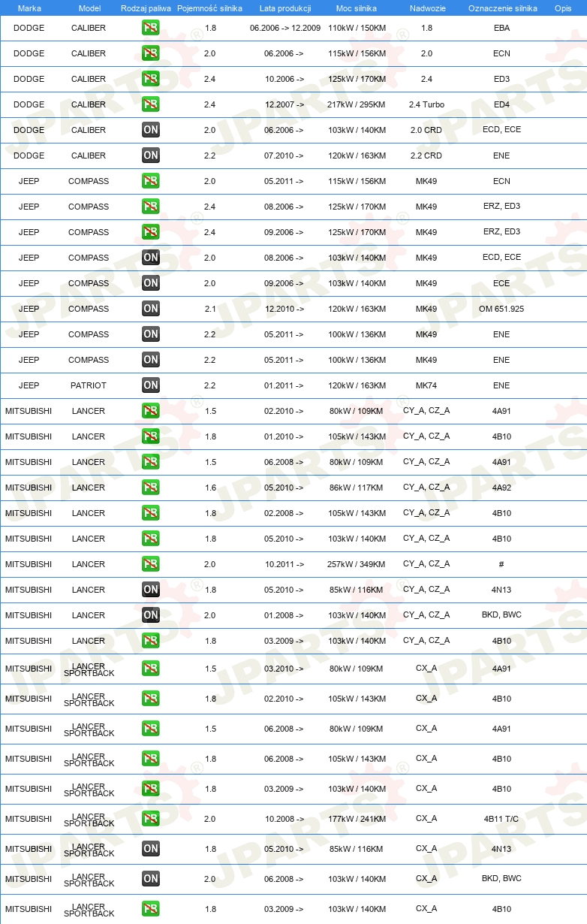This screenshot has height=924, width=587.
Task: Click the engine code 4B11 T/C
Action: point(501,819)
